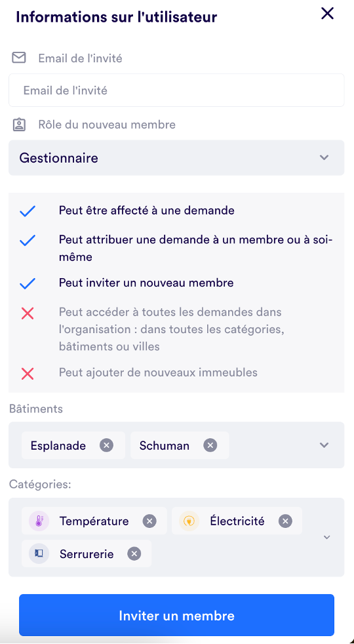Click the Électricité plug icon
The height and width of the screenshot is (644, 354).
coord(189,521)
